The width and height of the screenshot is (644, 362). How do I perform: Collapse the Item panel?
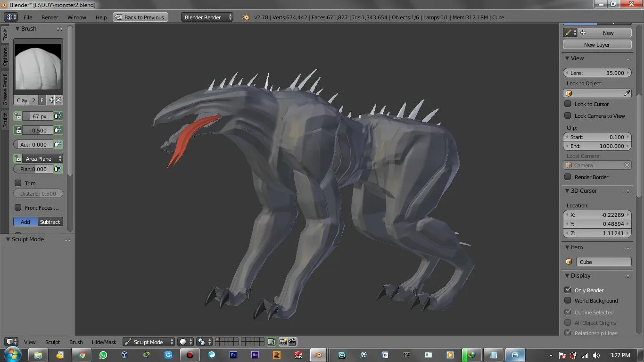(x=567, y=247)
